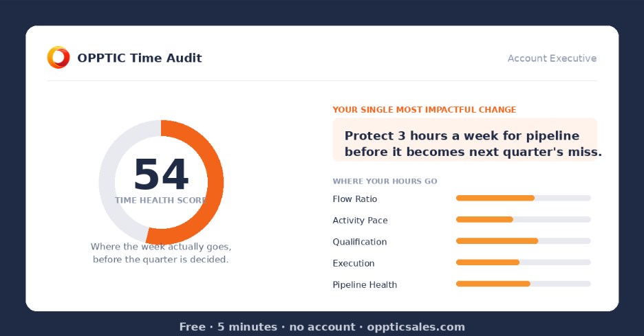The image size is (644, 336).
Task: Click the tagline under the score ring
Action: pos(160,253)
